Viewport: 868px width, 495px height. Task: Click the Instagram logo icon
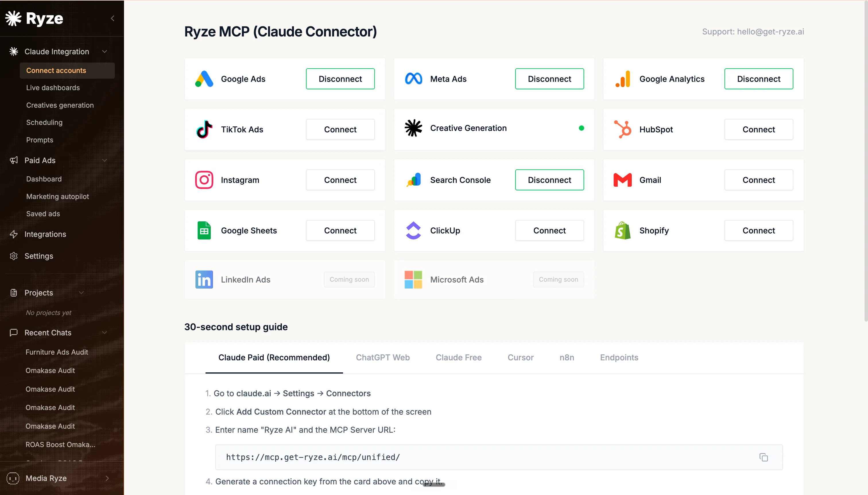pos(204,180)
